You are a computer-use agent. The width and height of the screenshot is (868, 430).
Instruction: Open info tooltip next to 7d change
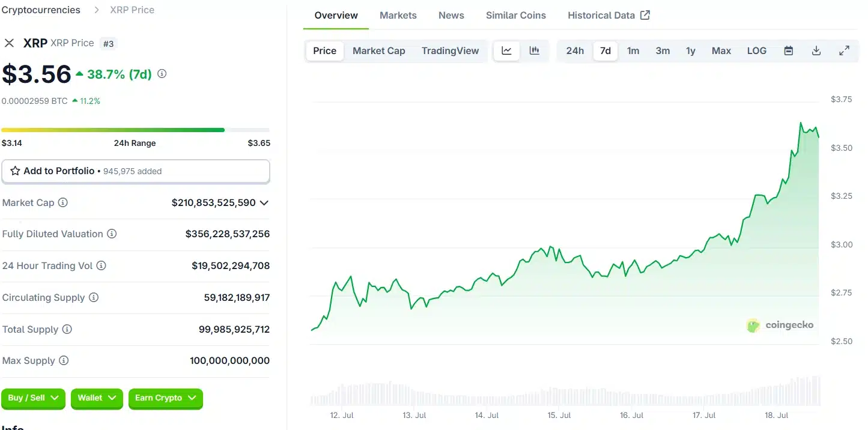click(162, 74)
